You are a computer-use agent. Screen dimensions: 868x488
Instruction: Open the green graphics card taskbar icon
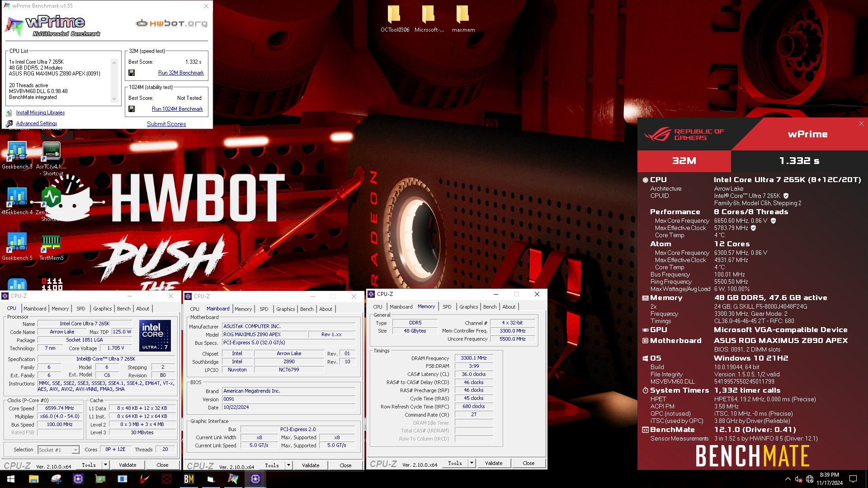(x=100, y=479)
